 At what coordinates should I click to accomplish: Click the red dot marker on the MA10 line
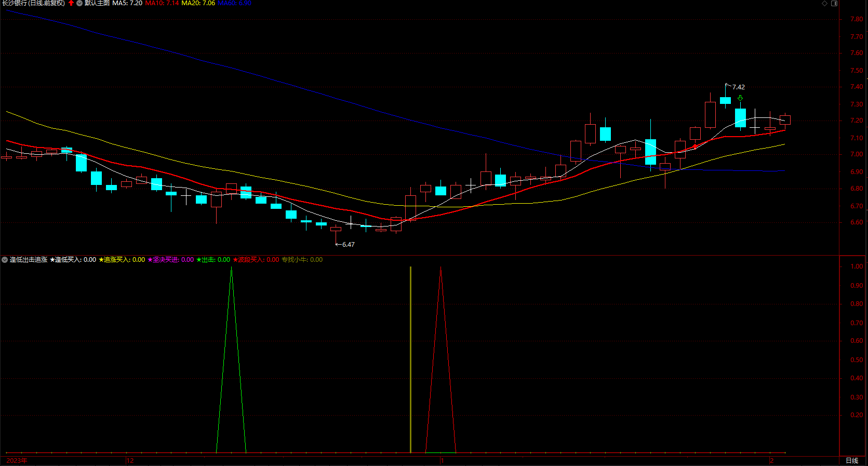tap(695, 147)
